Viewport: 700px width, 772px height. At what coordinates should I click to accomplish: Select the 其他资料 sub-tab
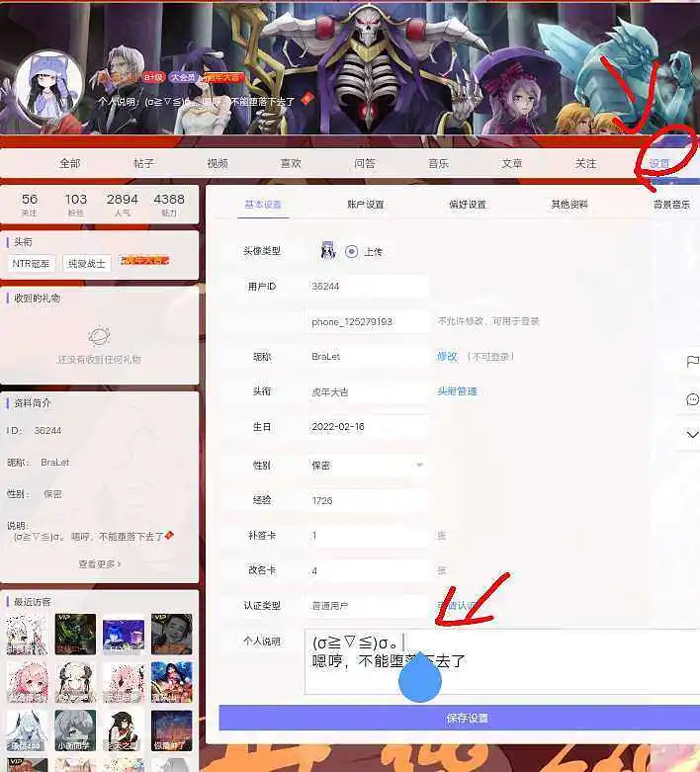pos(569,205)
